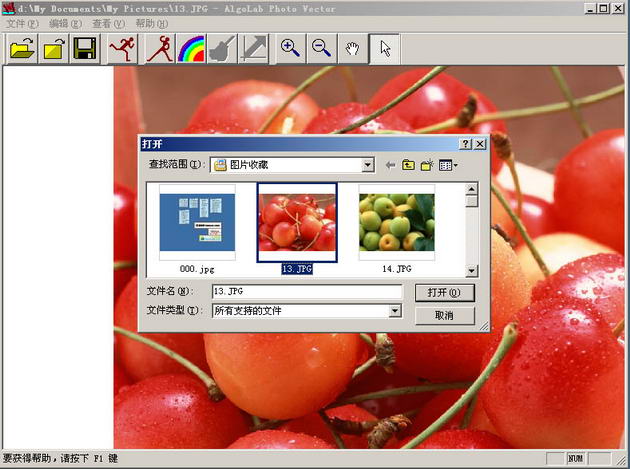Open the 查看(V) menu
This screenshot has width=630, height=469.
109,24
